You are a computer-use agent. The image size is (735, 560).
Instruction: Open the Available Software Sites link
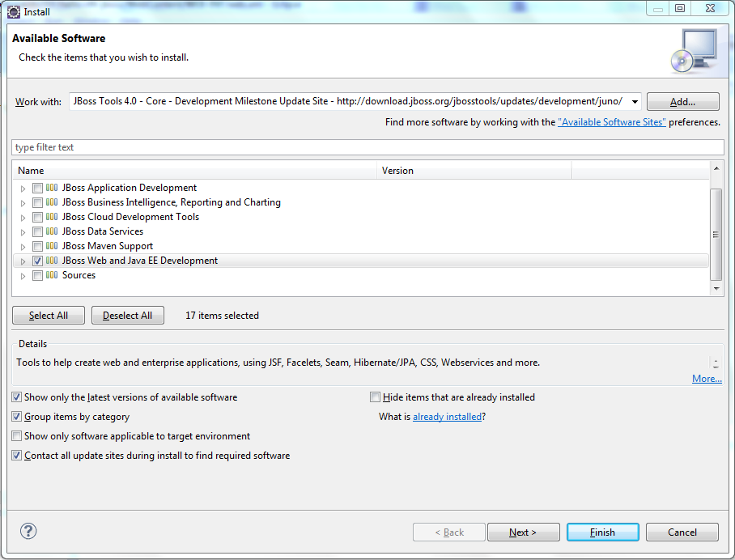pyautogui.click(x=611, y=122)
